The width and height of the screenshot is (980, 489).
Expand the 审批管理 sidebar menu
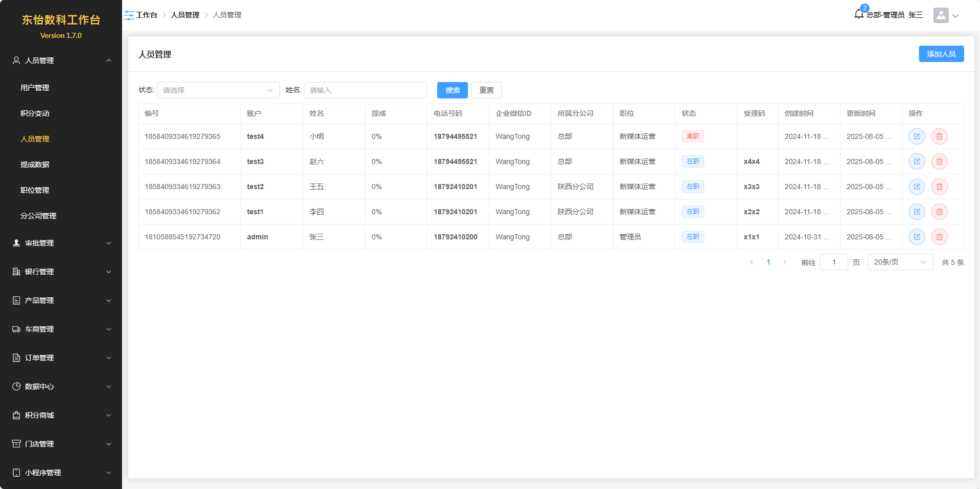(61, 243)
